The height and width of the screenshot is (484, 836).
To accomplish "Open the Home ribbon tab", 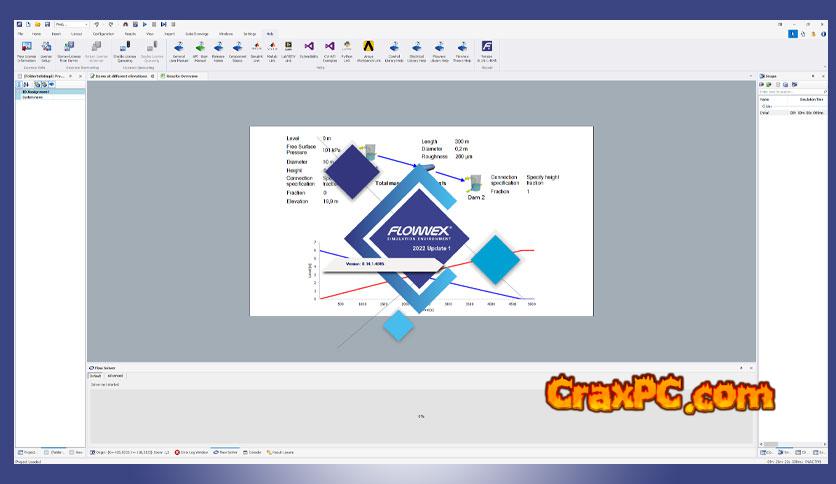I will click(x=36, y=34).
